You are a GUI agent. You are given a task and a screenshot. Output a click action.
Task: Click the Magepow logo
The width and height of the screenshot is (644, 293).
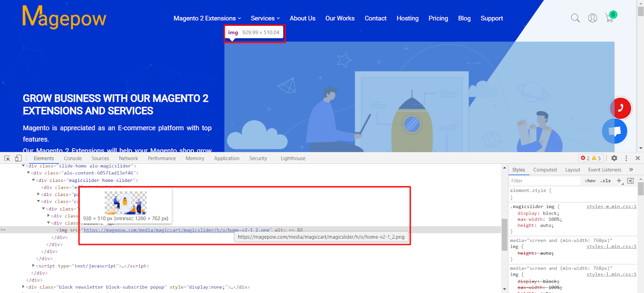(64, 17)
